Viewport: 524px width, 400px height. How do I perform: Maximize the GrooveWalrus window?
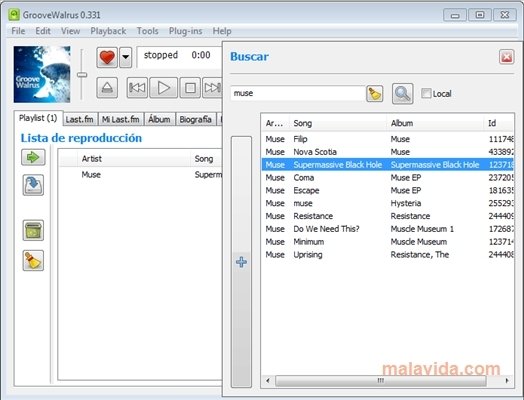[x=480, y=15]
